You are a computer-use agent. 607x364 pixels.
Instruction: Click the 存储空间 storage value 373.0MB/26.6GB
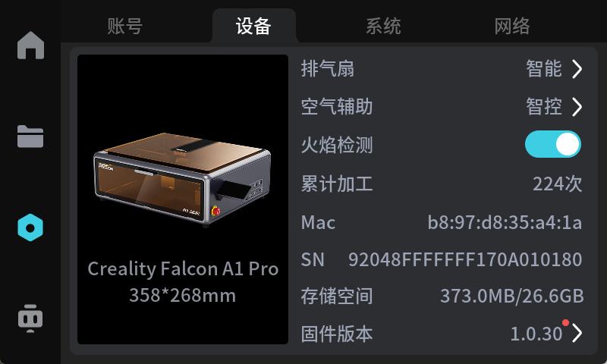pos(511,297)
